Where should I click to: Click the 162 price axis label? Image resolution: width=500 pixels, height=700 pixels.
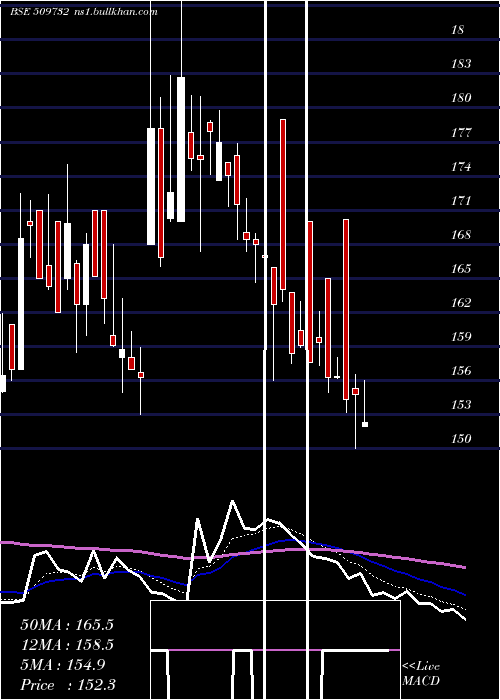coord(461,303)
